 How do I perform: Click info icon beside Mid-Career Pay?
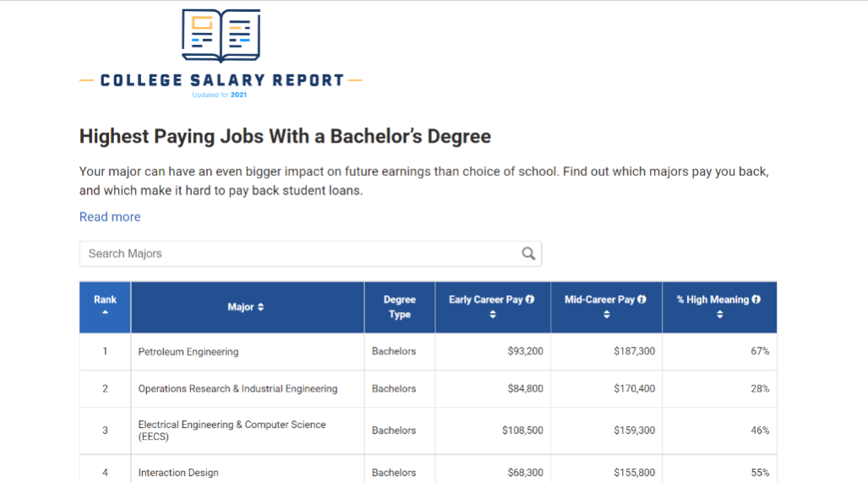pyautogui.click(x=641, y=299)
